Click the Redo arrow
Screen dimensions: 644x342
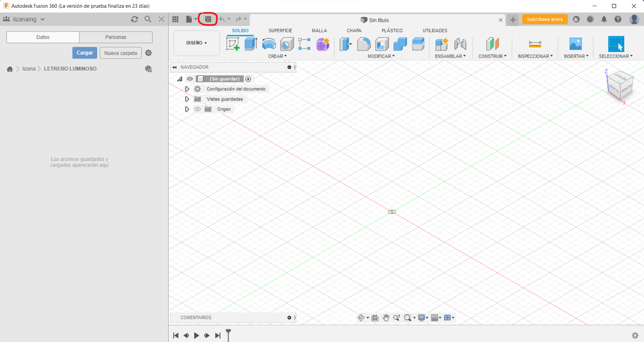click(x=238, y=19)
